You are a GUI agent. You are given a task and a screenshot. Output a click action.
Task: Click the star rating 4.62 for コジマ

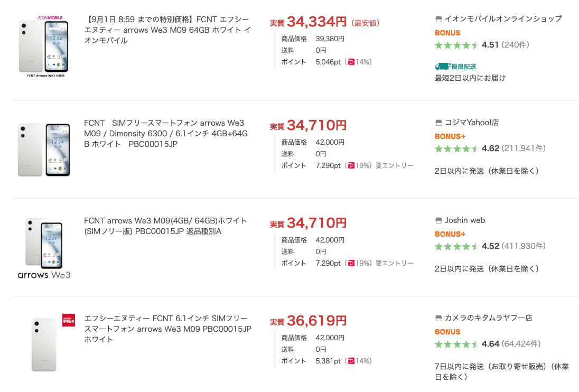point(457,149)
